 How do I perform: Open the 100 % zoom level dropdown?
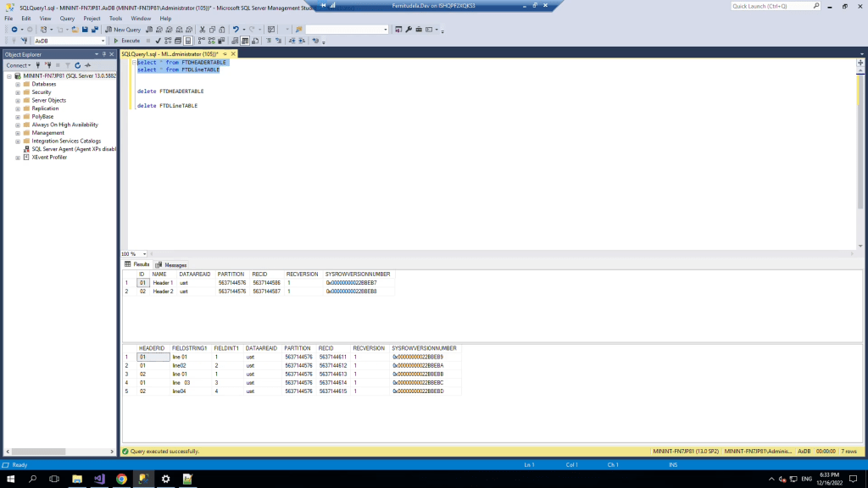(x=144, y=254)
